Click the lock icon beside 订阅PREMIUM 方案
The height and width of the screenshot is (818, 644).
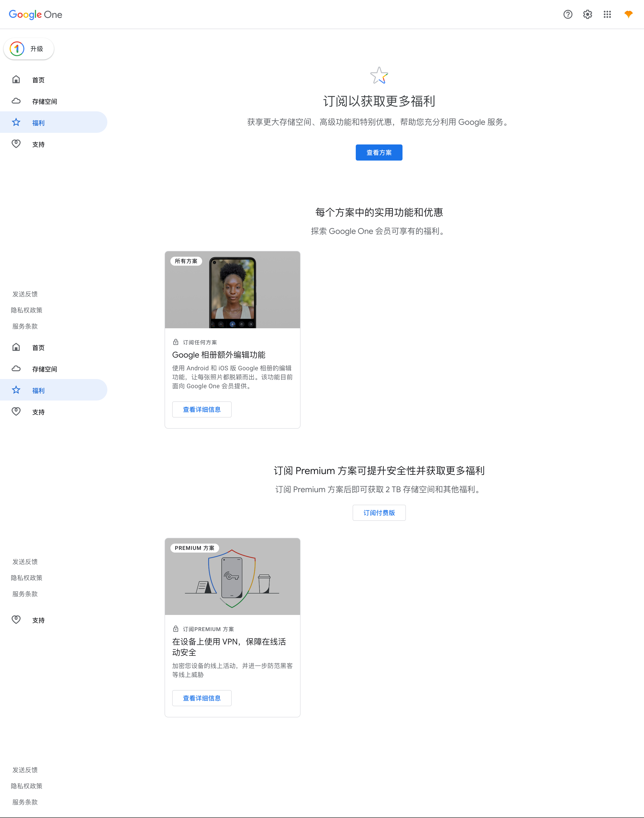point(176,629)
